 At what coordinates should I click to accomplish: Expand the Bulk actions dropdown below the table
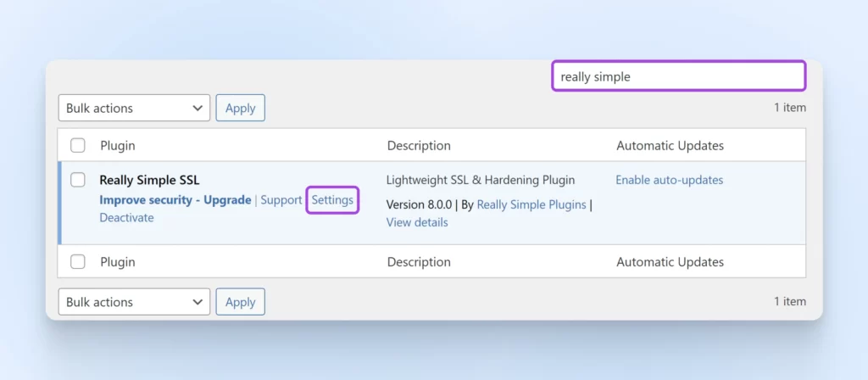point(134,302)
